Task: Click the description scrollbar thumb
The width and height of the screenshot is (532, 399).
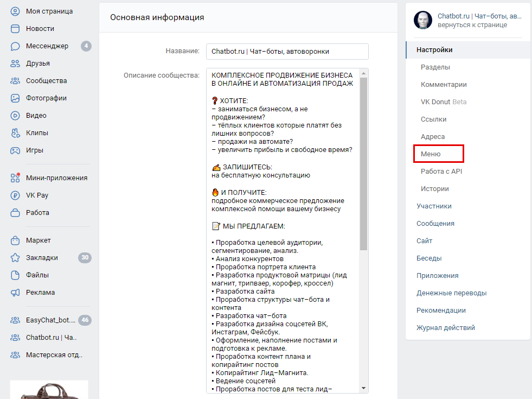Action: (364, 164)
